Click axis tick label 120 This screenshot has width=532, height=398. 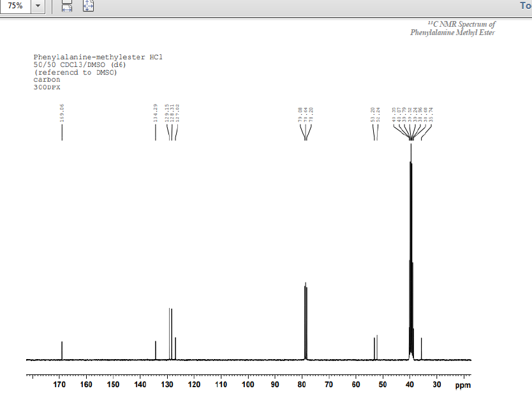pyautogui.click(x=194, y=385)
